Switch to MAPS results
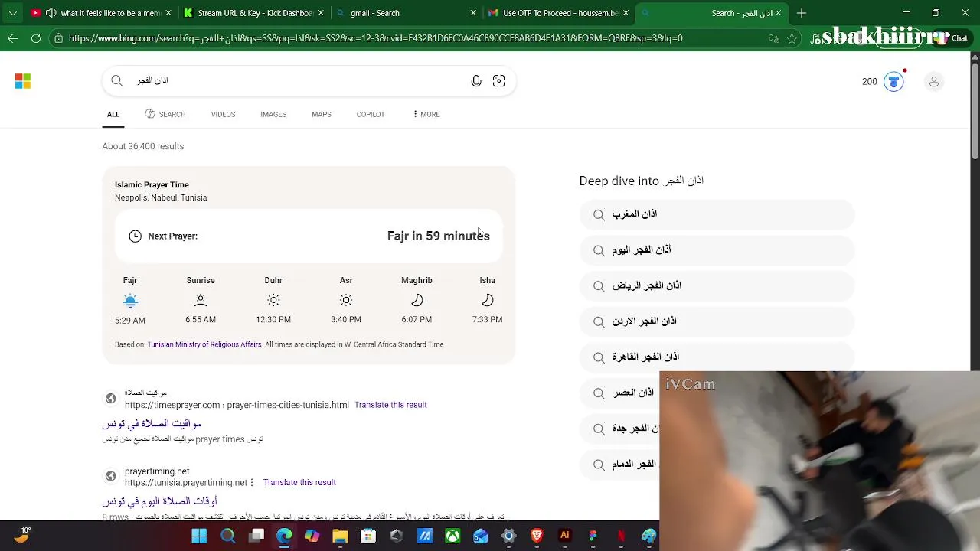 click(322, 115)
